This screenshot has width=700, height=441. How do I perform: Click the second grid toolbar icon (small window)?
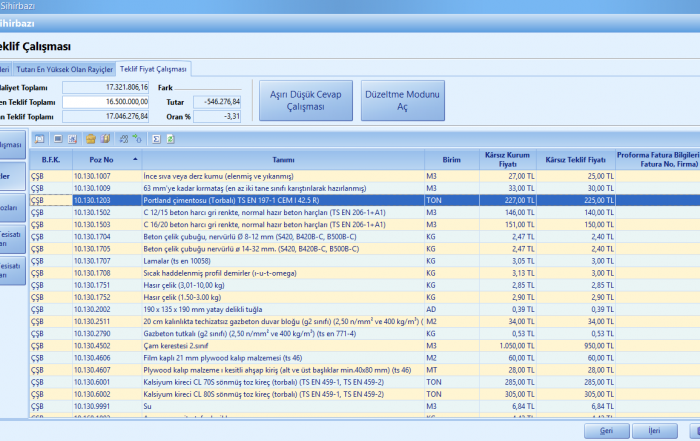58,138
